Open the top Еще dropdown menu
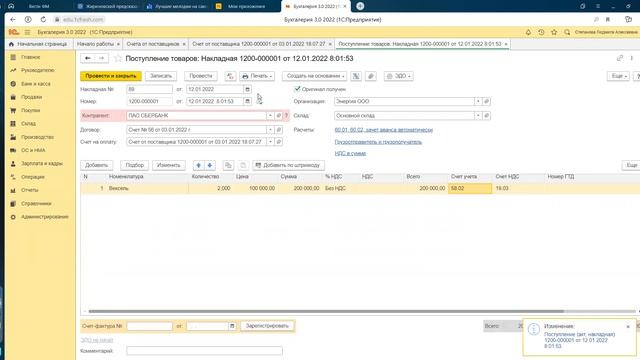 tap(618, 76)
